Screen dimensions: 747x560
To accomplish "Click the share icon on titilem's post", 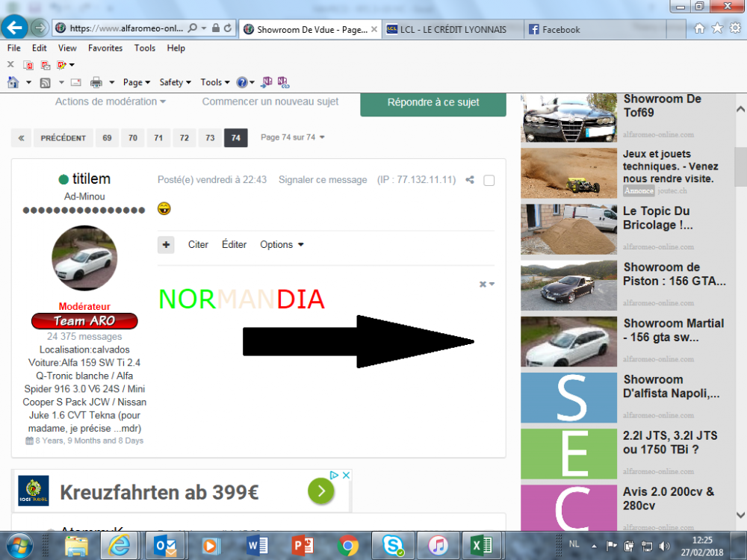I will (470, 180).
